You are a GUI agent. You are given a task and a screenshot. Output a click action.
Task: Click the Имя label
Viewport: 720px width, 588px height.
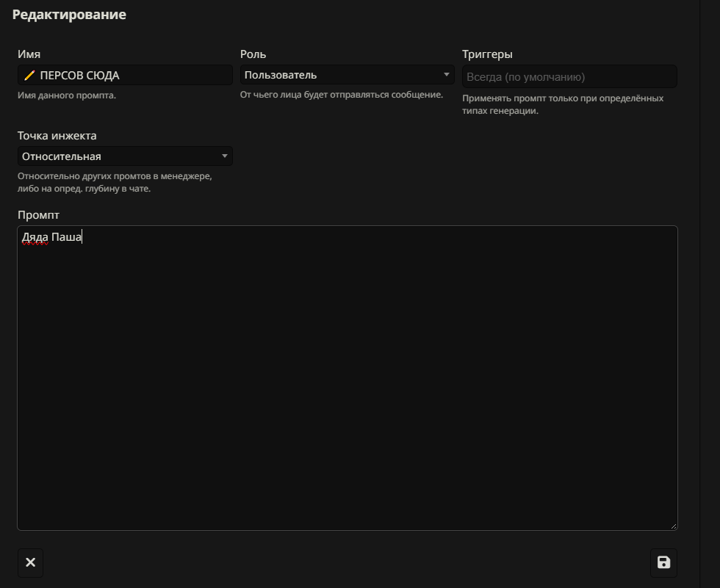29,54
